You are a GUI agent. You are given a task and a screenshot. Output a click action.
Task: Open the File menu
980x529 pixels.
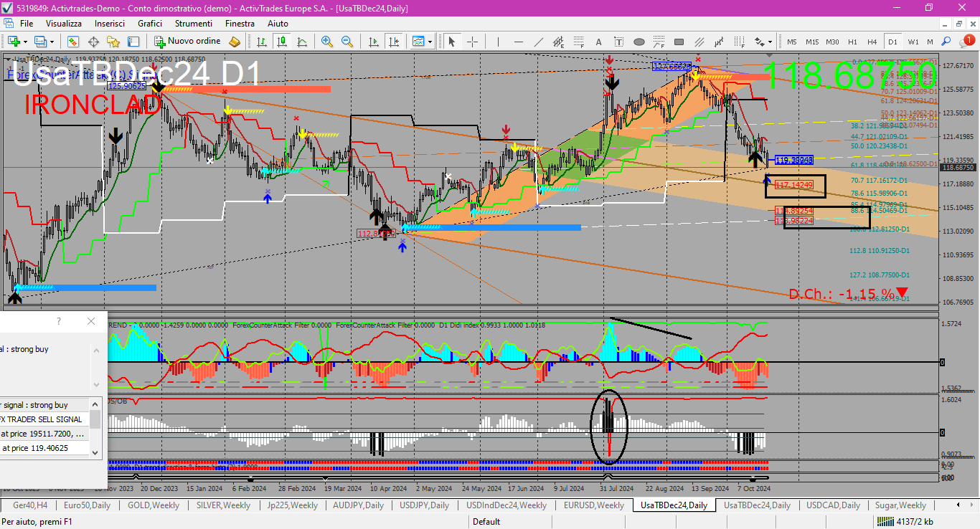26,24
